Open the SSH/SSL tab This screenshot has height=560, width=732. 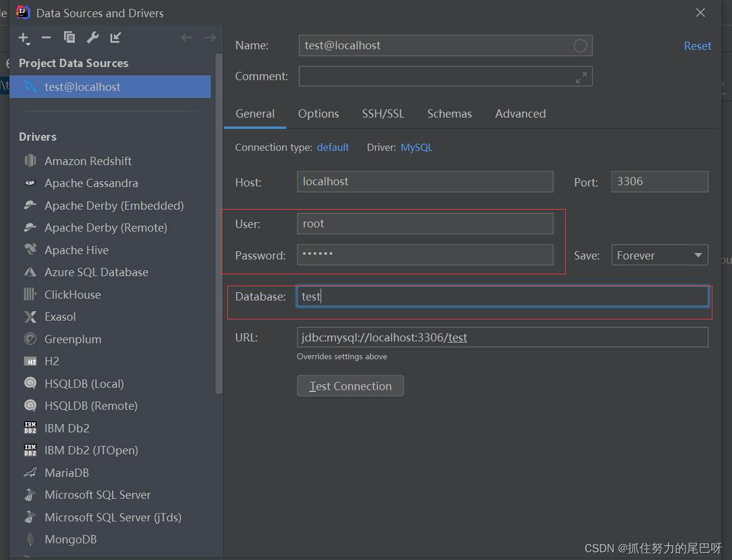383,113
